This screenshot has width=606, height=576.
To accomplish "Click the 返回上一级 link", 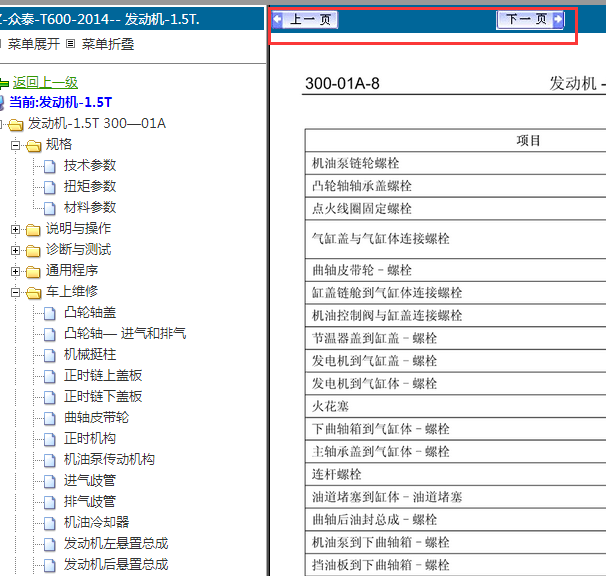I will (45, 82).
